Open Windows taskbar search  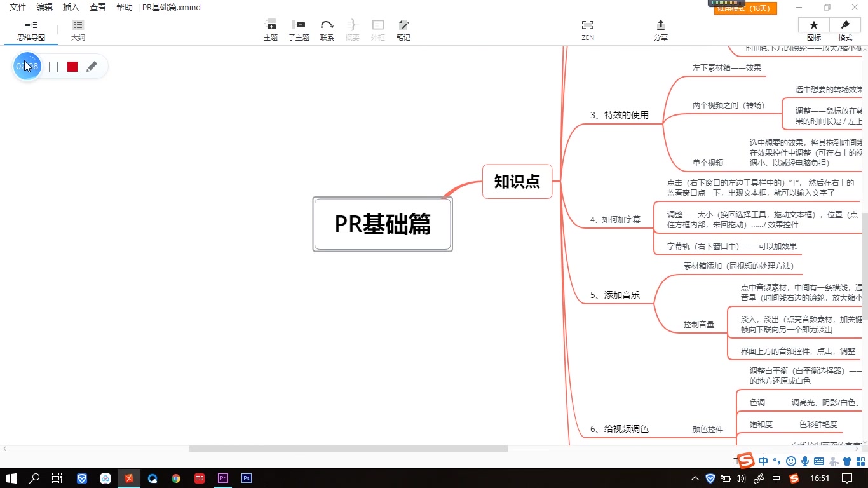click(34, 478)
